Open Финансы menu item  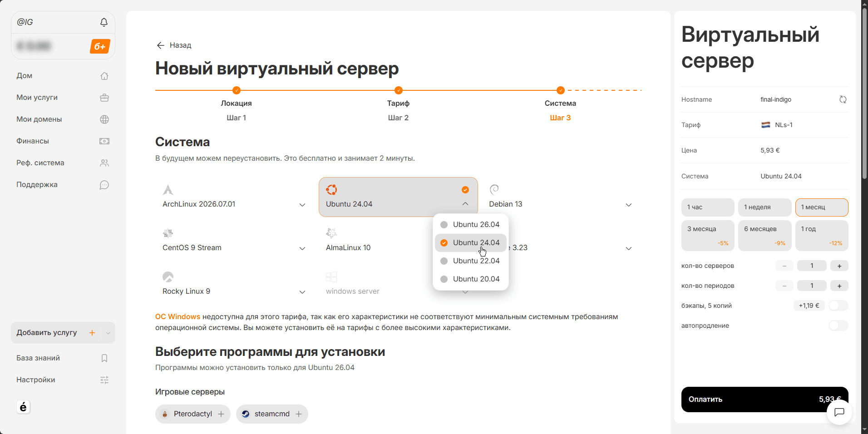pos(63,141)
